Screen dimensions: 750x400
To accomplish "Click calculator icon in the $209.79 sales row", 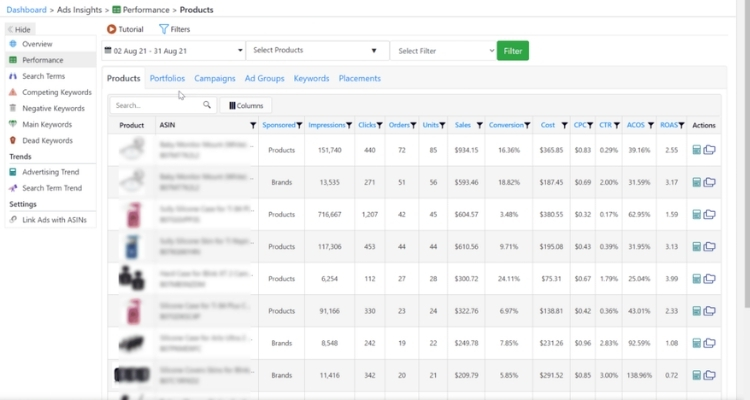I will click(x=696, y=375).
